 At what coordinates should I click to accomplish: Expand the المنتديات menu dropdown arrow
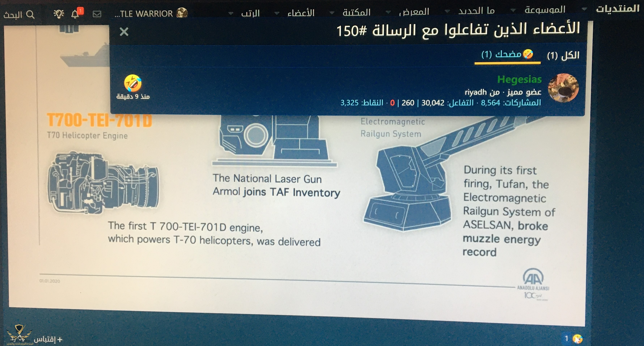584,9
